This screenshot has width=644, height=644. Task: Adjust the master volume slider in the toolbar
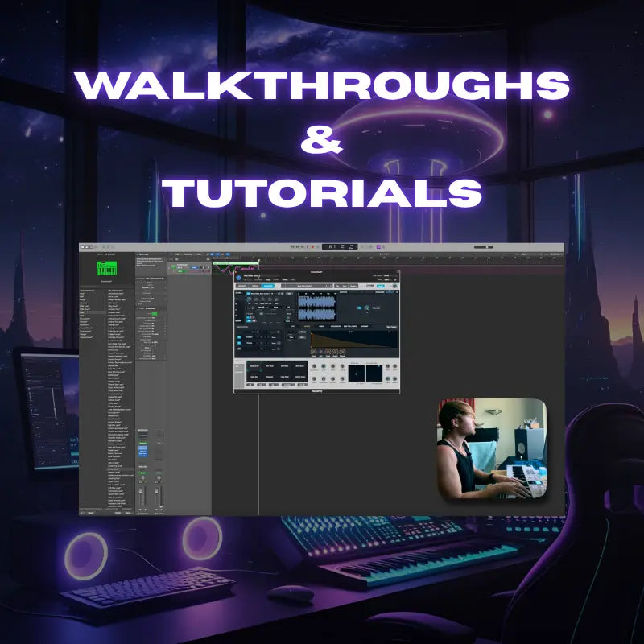(x=485, y=246)
